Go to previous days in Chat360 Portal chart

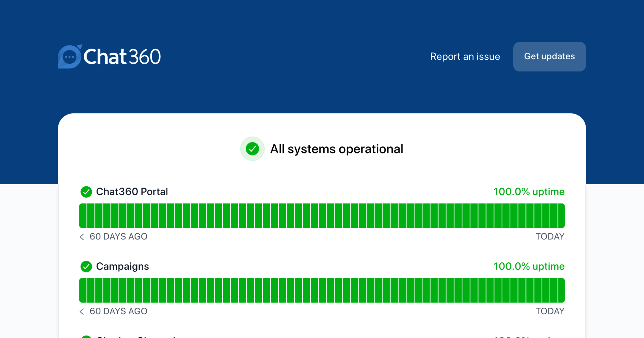(x=82, y=237)
